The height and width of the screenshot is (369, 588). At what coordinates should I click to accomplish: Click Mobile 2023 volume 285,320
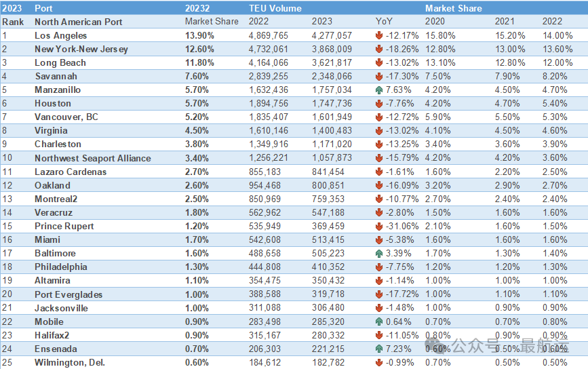(328, 322)
